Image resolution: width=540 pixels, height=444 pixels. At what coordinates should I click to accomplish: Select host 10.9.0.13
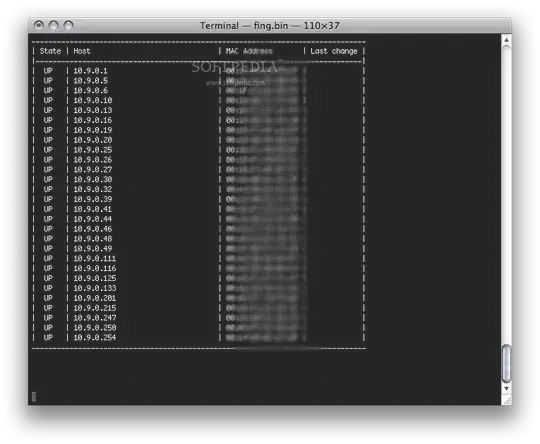coord(93,110)
